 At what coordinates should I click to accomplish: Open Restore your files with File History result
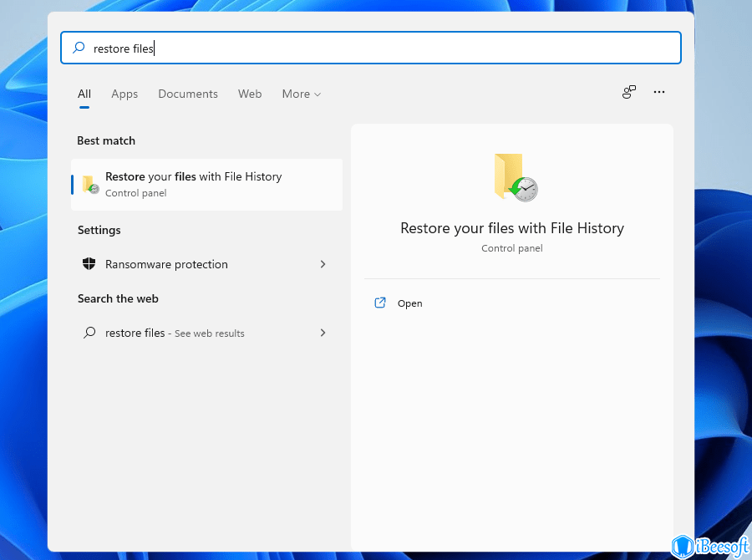coord(206,185)
